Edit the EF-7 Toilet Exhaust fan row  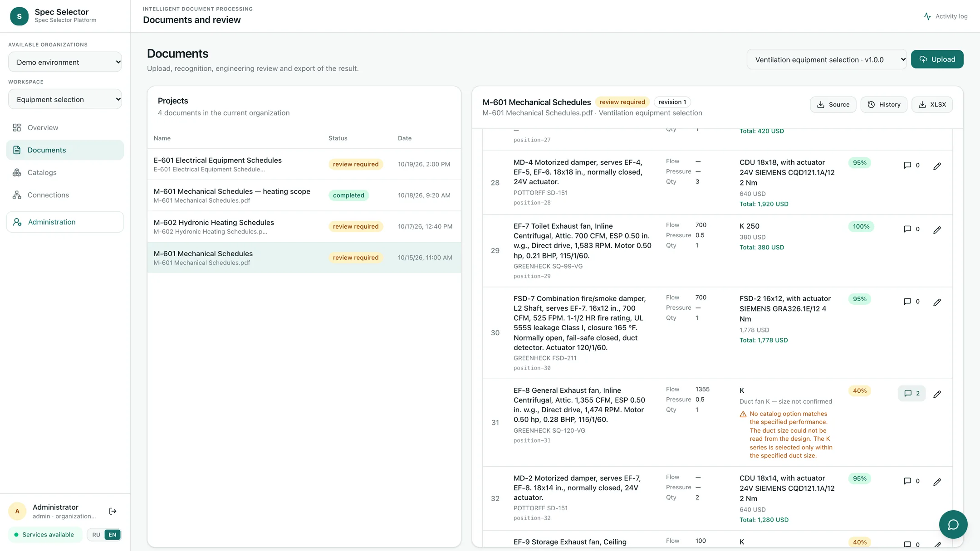pyautogui.click(x=937, y=230)
